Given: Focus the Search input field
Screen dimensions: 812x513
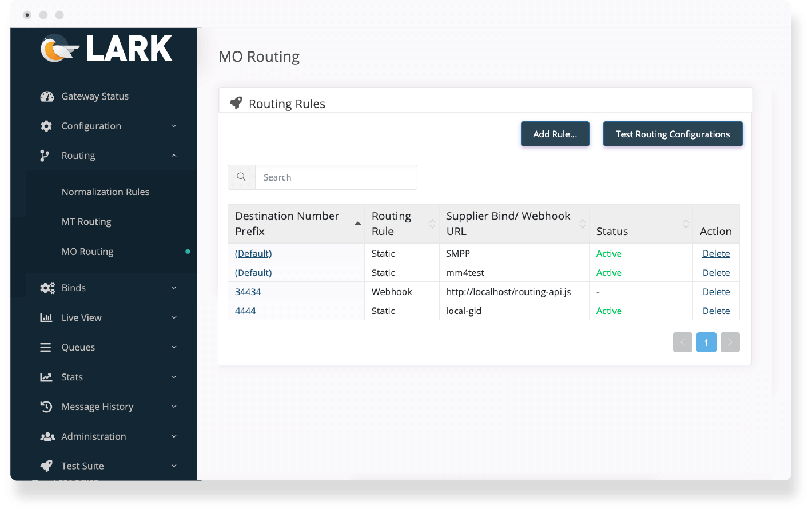Looking at the screenshot, I should [336, 177].
